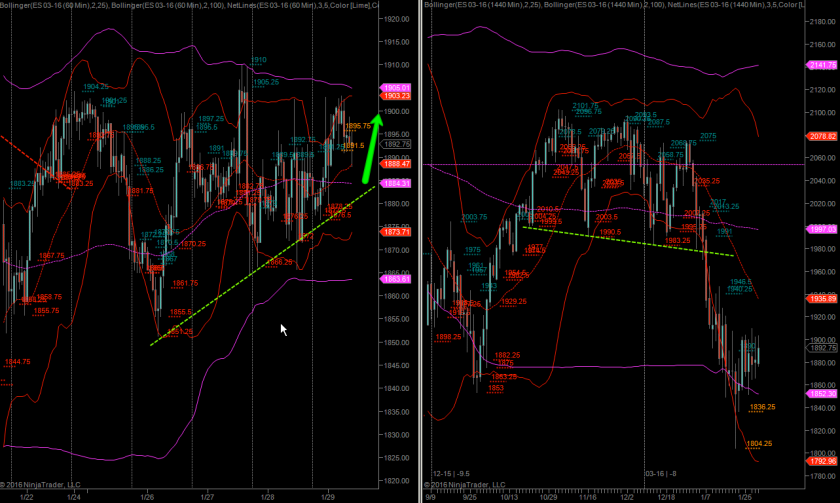Click the red 1855.75 label
The image size is (840, 503).
pyautogui.click(x=46, y=311)
